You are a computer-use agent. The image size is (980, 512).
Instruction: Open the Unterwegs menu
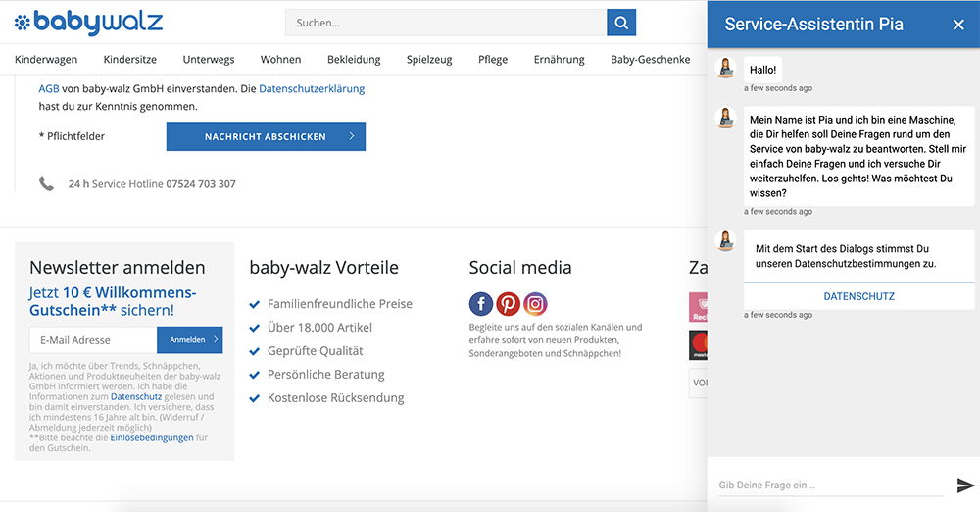pos(209,60)
